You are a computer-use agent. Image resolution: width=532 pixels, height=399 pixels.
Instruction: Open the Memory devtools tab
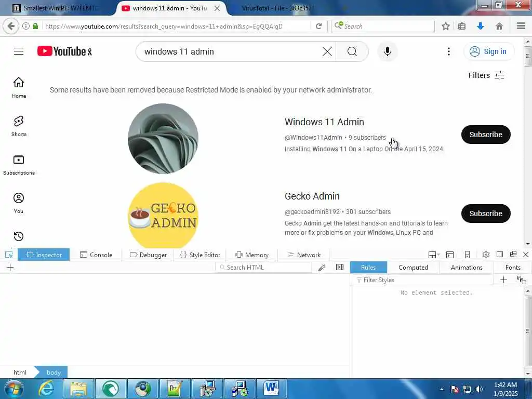point(252,255)
